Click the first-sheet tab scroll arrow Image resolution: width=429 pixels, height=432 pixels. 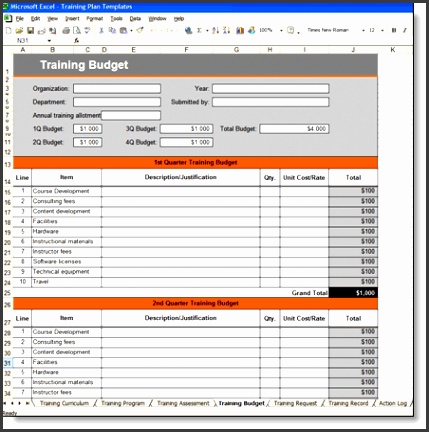coord(5,403)
